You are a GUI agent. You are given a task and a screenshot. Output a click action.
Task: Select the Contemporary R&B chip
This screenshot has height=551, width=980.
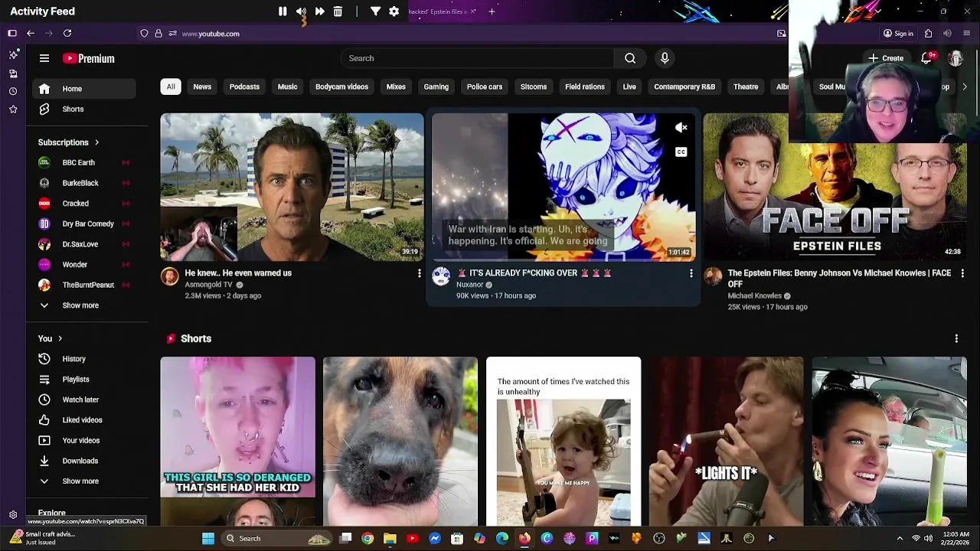pos(684,86)
